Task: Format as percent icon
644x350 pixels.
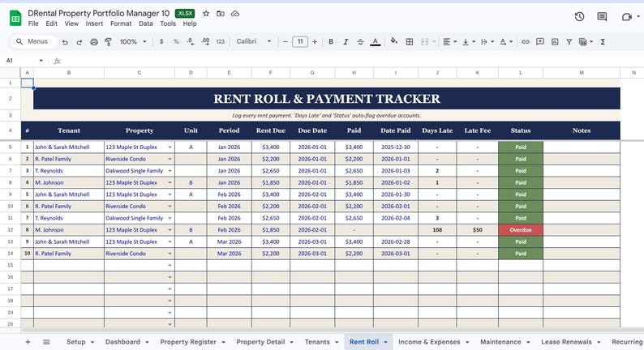Action: [x=176, y=42]
